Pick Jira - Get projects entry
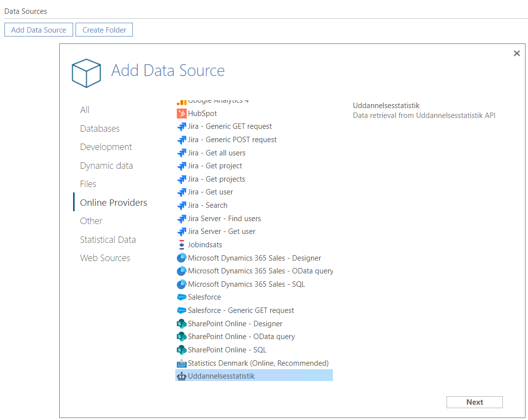This screenshot has height=420, width=528. click(x=216, y=179)
